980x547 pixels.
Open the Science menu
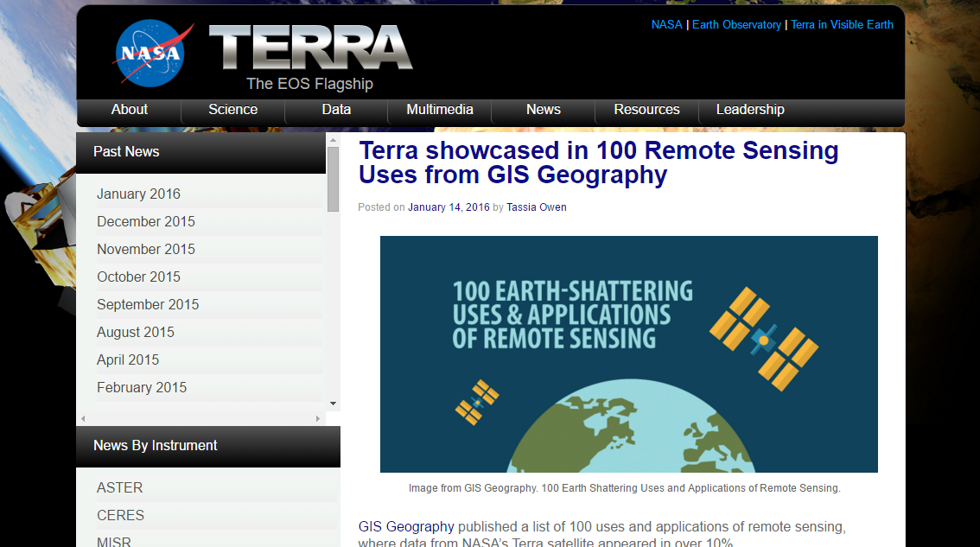pos(233,110)
